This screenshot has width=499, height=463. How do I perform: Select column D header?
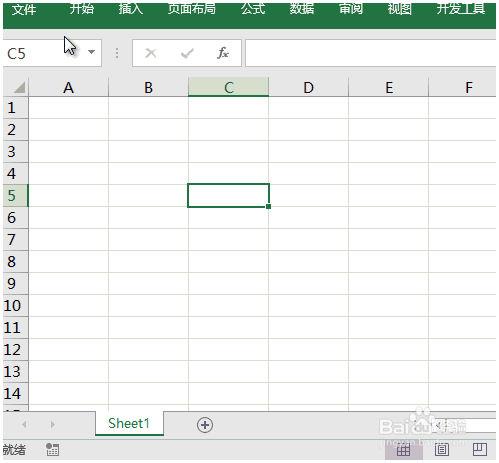tap(308, 87)
